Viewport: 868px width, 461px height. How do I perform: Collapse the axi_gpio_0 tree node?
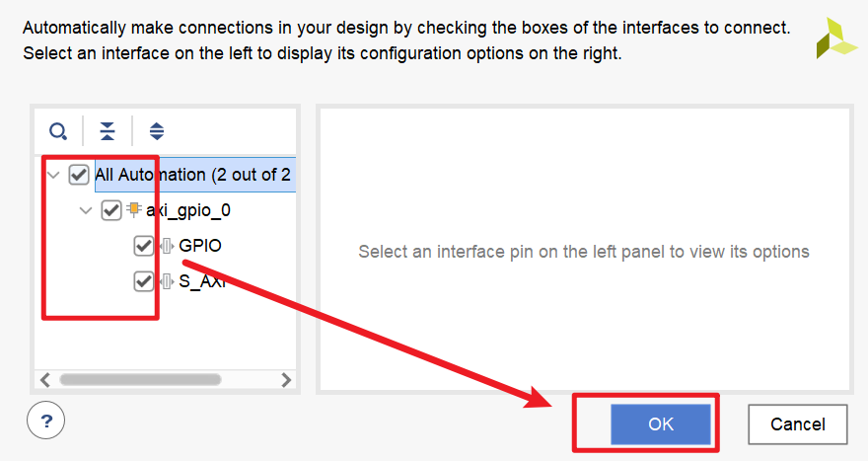86,210
